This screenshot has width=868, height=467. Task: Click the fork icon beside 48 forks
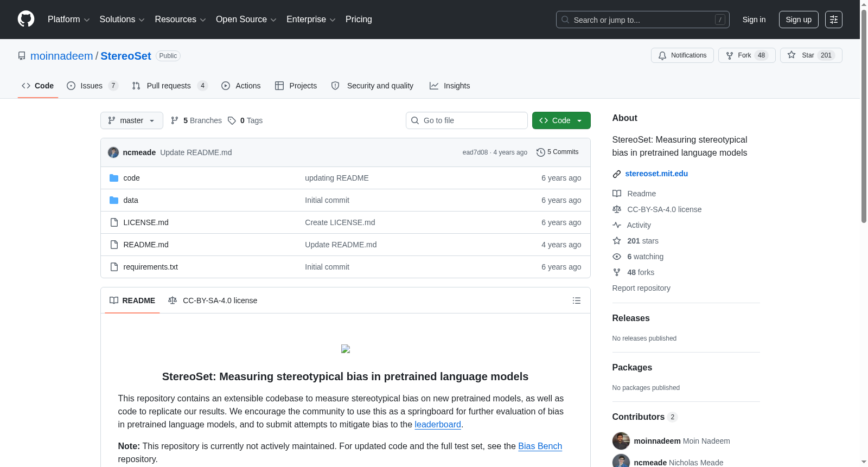point(617,272)
